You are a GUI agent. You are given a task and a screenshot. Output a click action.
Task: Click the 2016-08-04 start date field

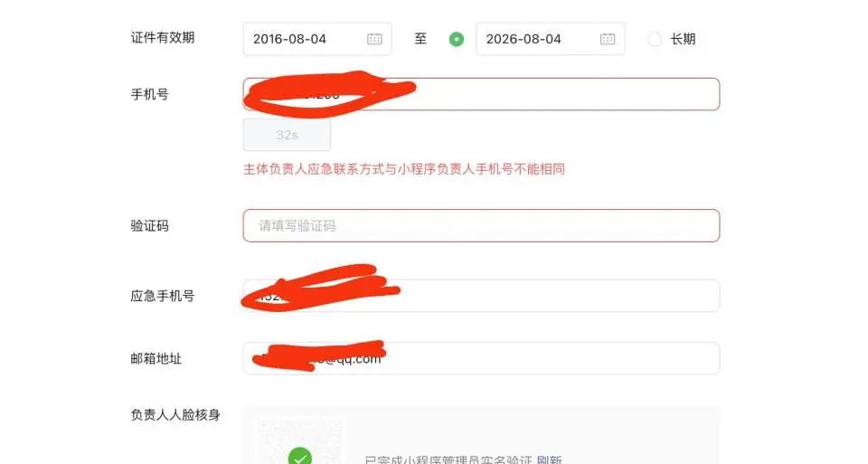coord(317,39)
